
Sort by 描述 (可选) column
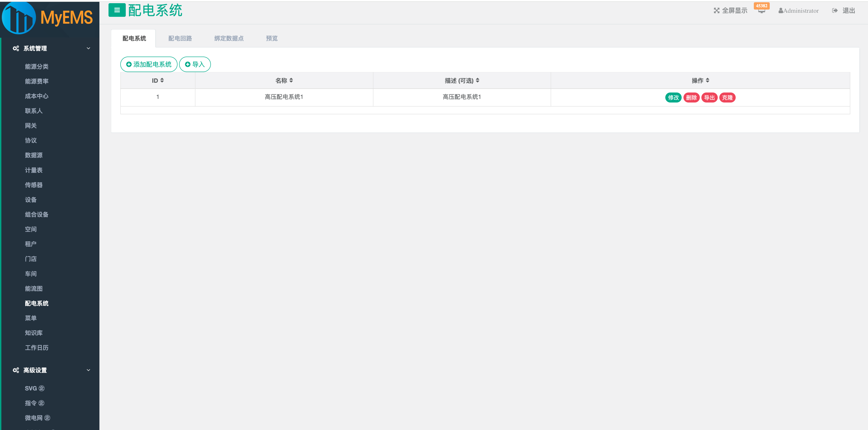click(477, 80)
